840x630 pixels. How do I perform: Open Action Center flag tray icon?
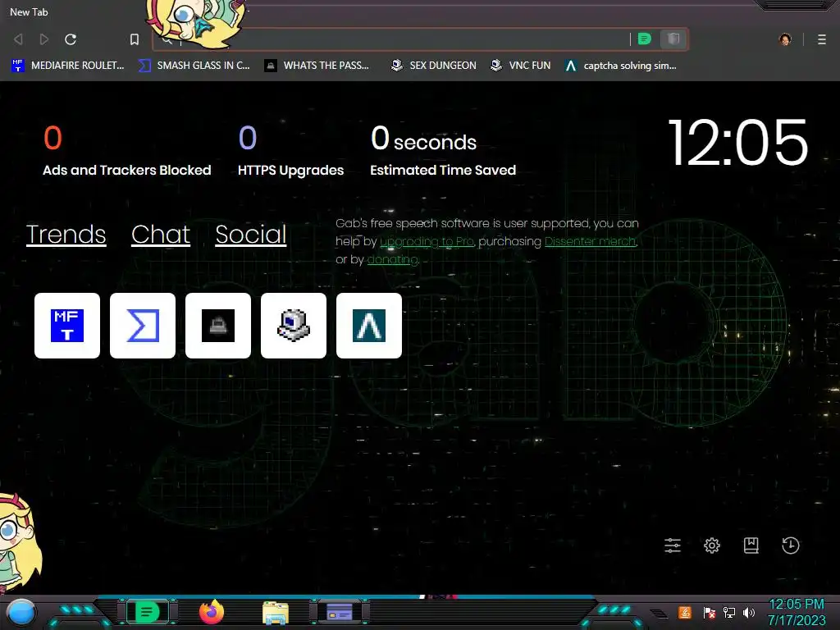coord(710,612)
